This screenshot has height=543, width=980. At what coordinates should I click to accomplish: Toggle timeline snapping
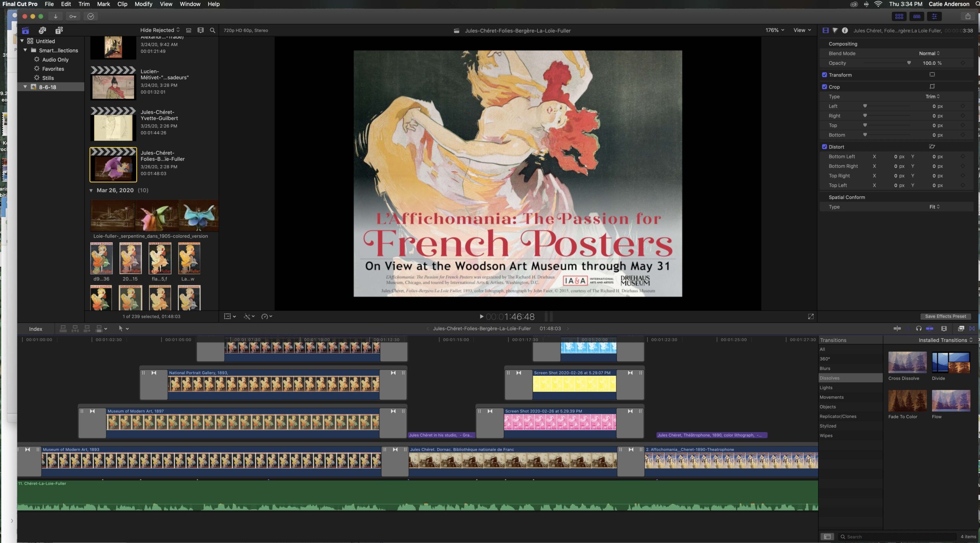[930, 329]
